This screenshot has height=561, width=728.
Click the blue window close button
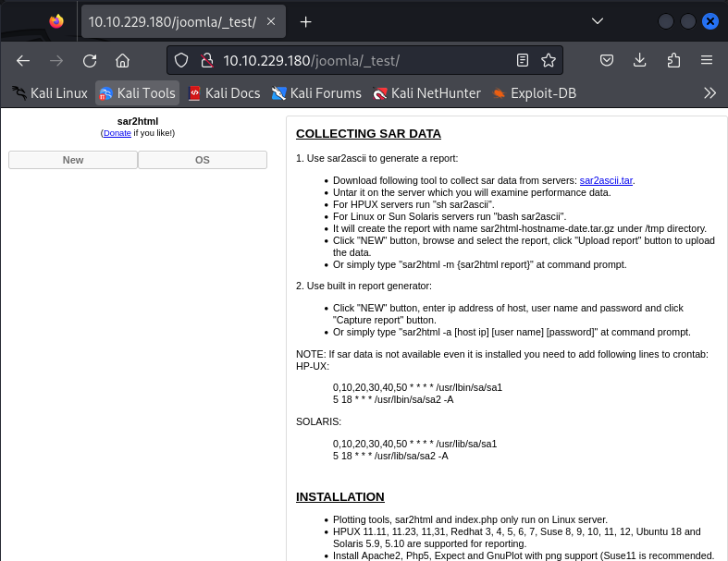[x=710, y=21]
